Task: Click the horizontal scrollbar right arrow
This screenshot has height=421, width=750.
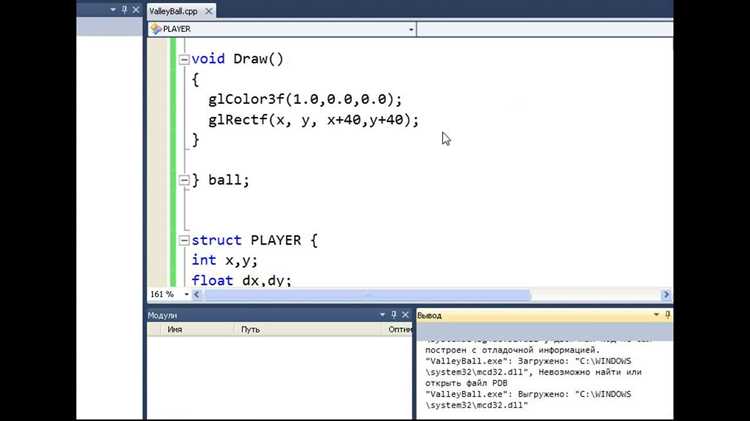Action: coord(666,295)
